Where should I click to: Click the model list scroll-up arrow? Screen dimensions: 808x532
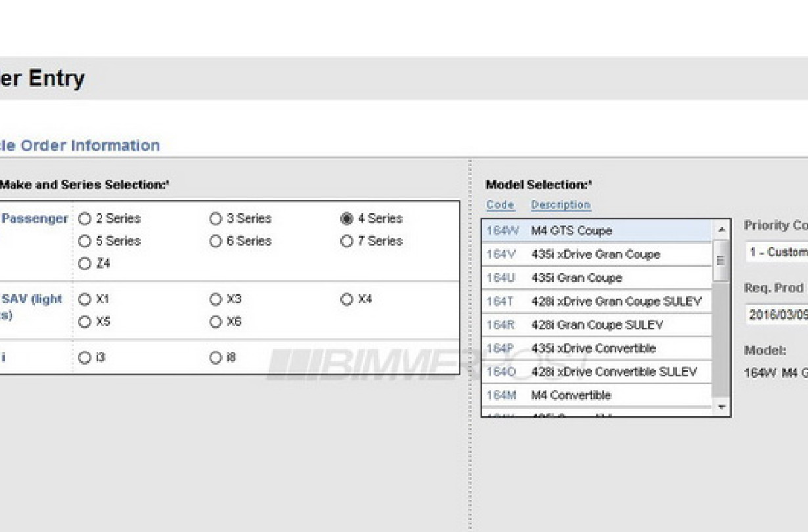(721, 229)
